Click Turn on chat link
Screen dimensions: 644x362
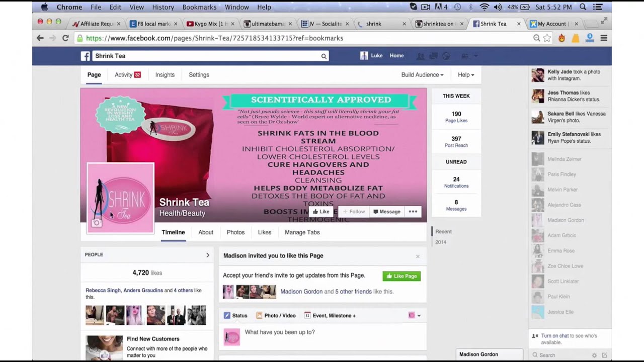[555, 336]
